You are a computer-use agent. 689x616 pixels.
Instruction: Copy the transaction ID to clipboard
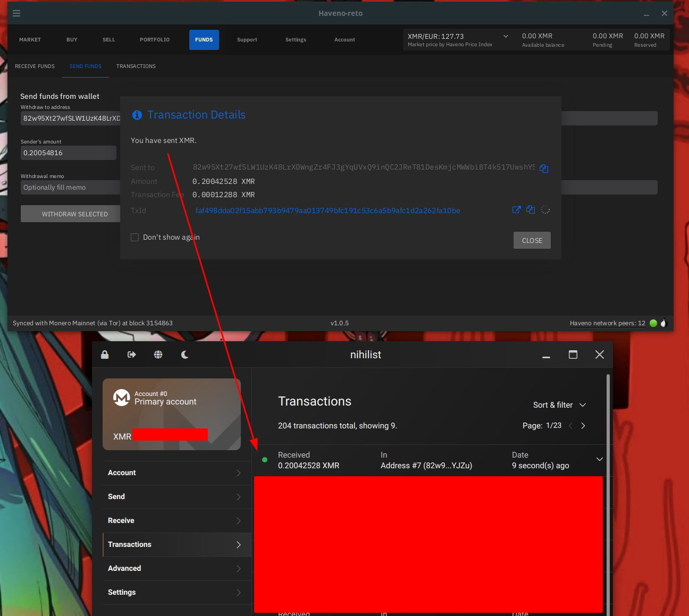coord(531,210)
